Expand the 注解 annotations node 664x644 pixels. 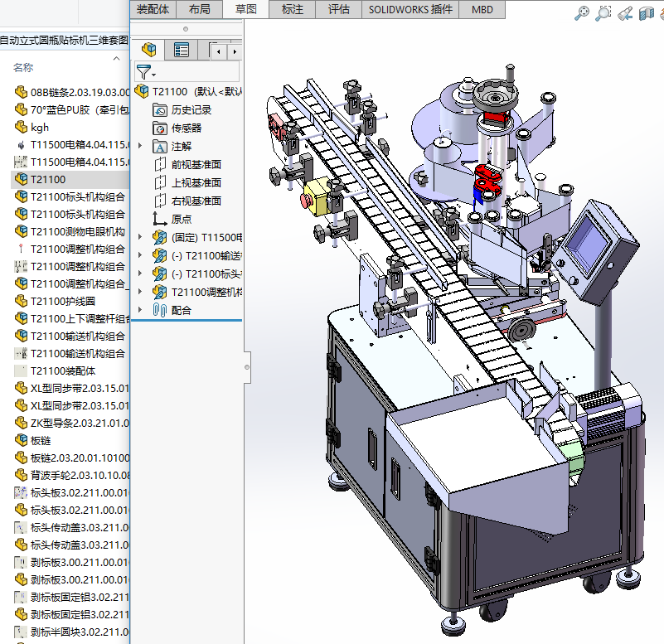coord(140,146)
